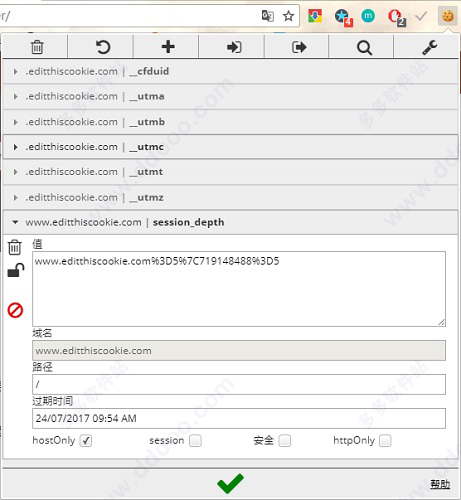Click the delete all cookies trash icon
Viewport: 461px width, 500px height.
point(37,47)
